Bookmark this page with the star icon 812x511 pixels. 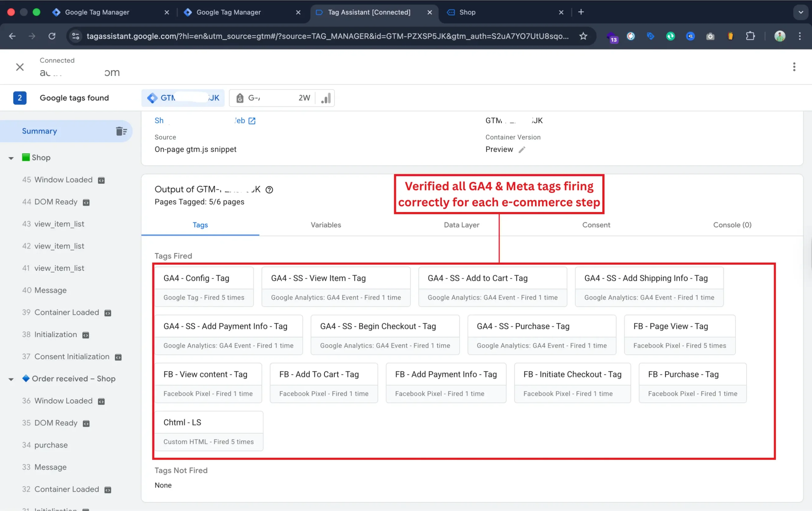click(x=583, y=36)
